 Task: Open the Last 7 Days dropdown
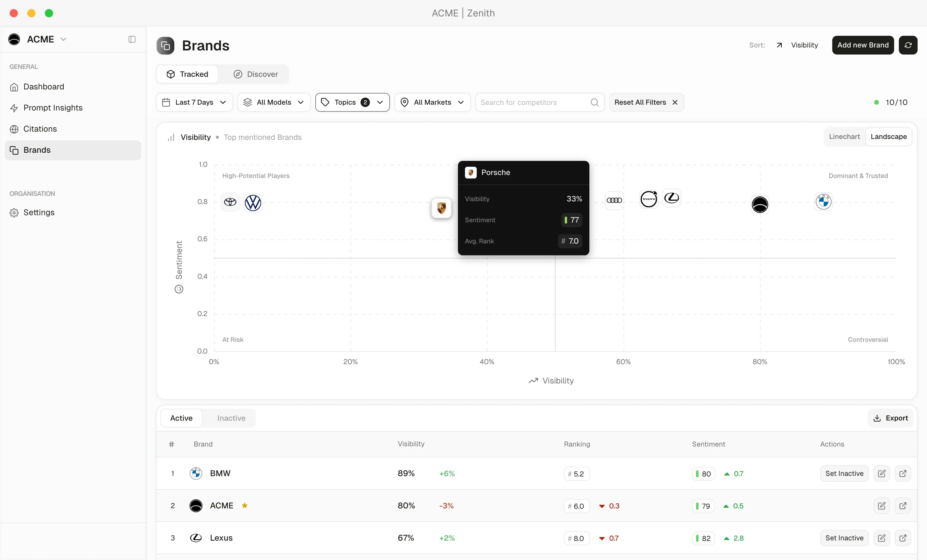194,102
